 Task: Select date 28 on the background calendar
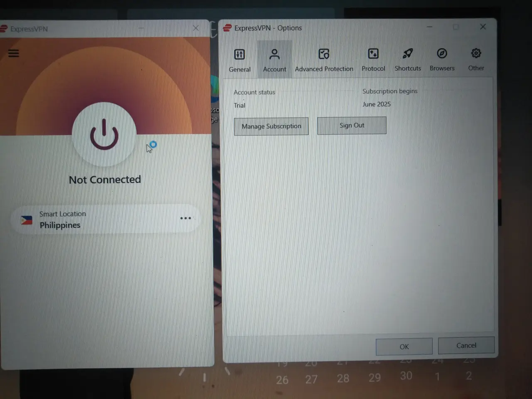coord(343,379)
